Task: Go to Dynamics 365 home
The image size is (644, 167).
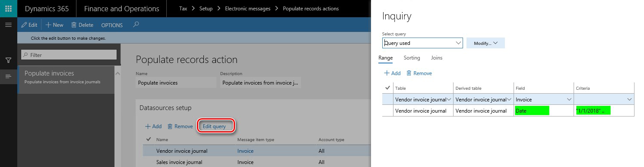Action: pyautogui.click(x=47, y=9)
